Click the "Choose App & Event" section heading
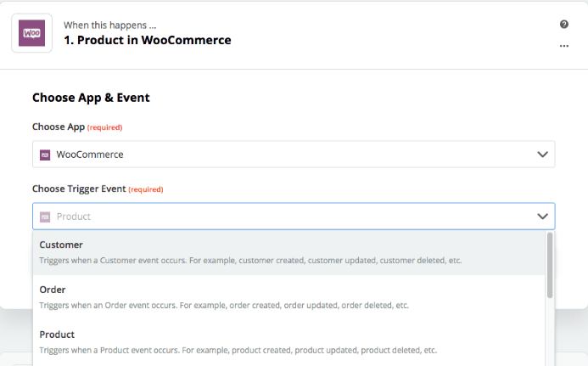The width and height of the screenshot is (588, 366). click(91, 98)
